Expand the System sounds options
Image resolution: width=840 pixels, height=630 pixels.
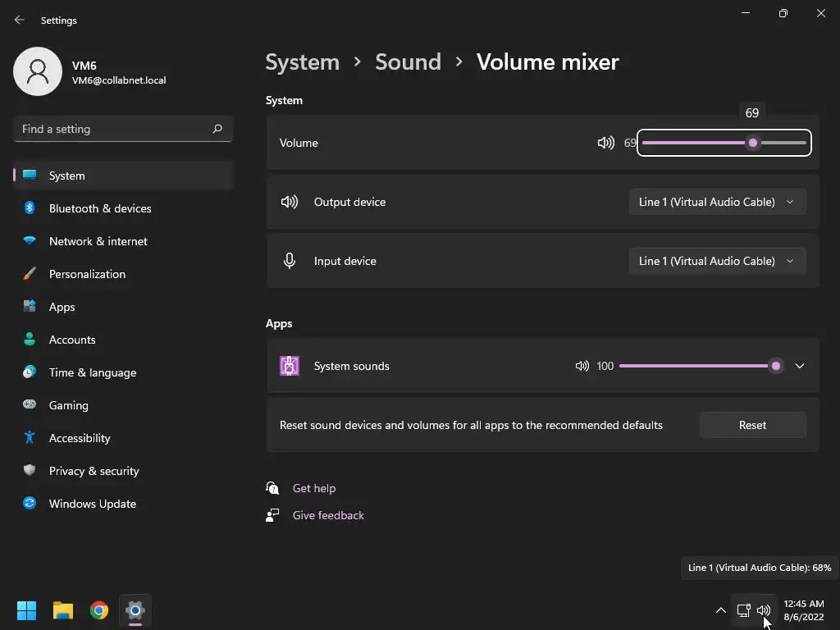click(x=800, y=366)
